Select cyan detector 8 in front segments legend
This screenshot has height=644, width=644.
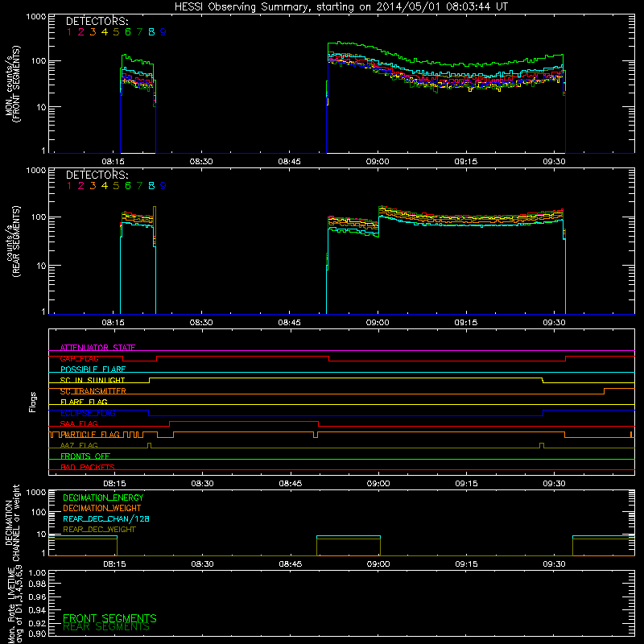[x=151, y=32]
